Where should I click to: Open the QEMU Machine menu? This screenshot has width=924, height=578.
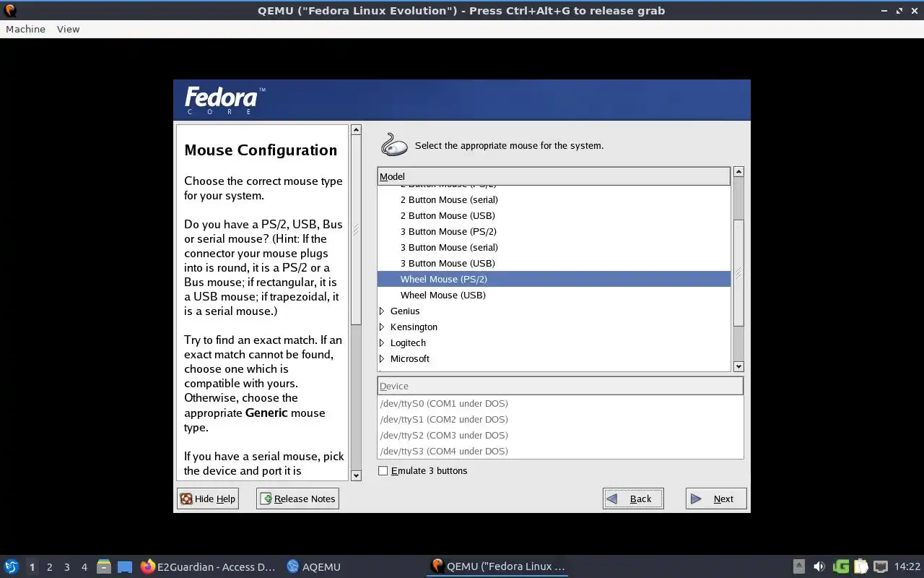tap(25, 29)
